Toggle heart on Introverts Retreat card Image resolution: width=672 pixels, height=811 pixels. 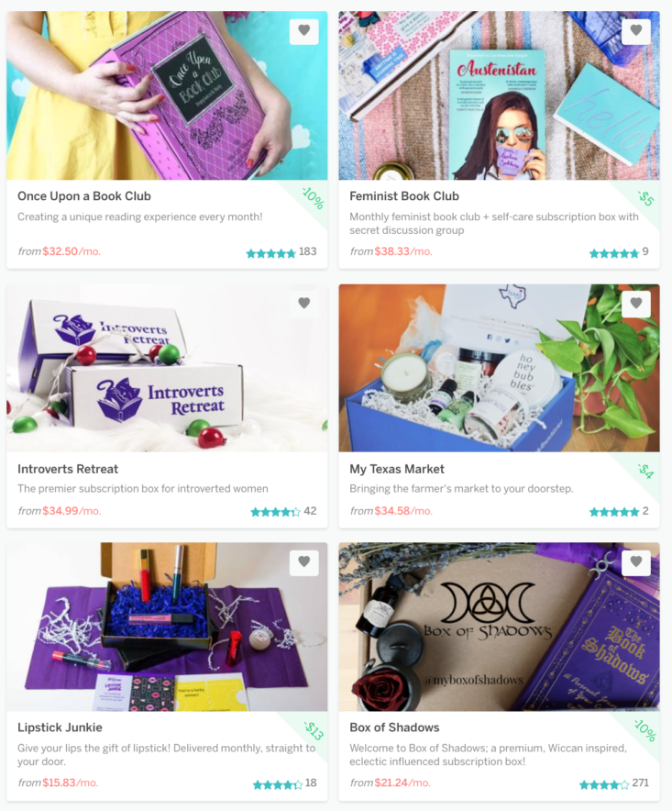coord(304,304)
